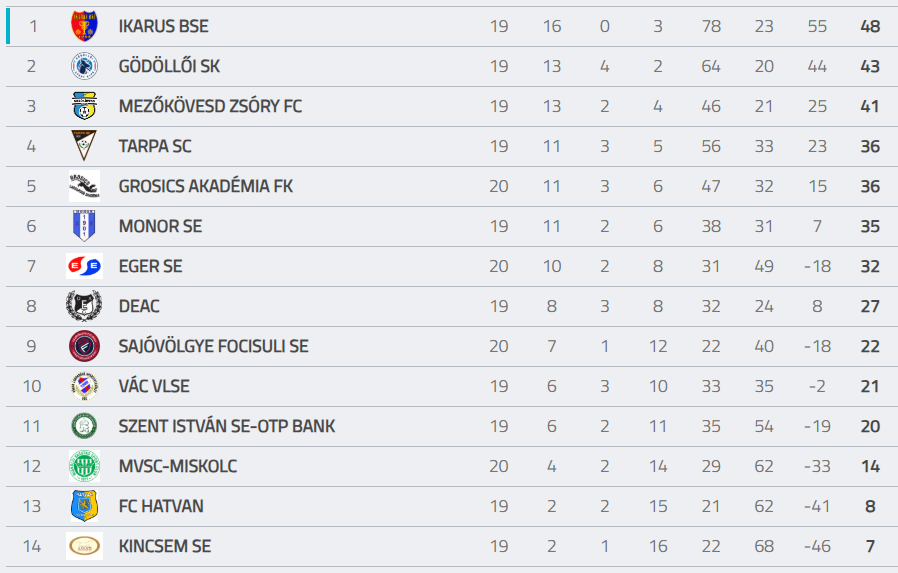
Task: Click the Tarpa SC pennant logo
Action: (84, 146)
